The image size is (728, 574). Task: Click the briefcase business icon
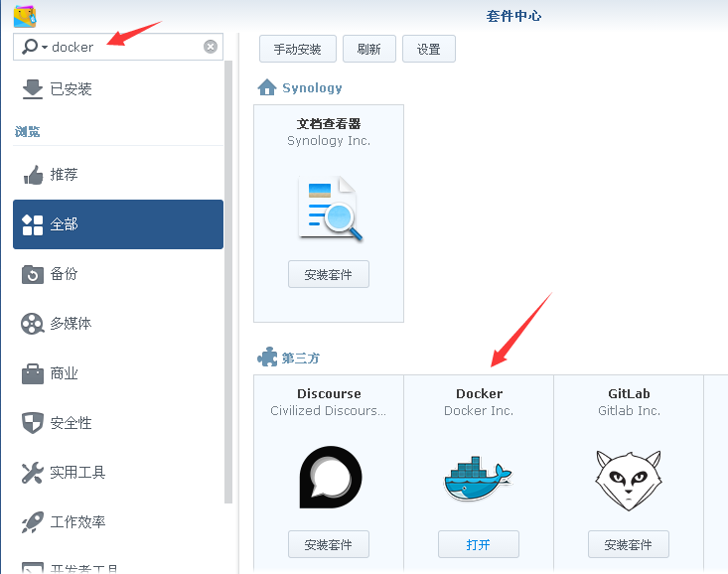33,373
